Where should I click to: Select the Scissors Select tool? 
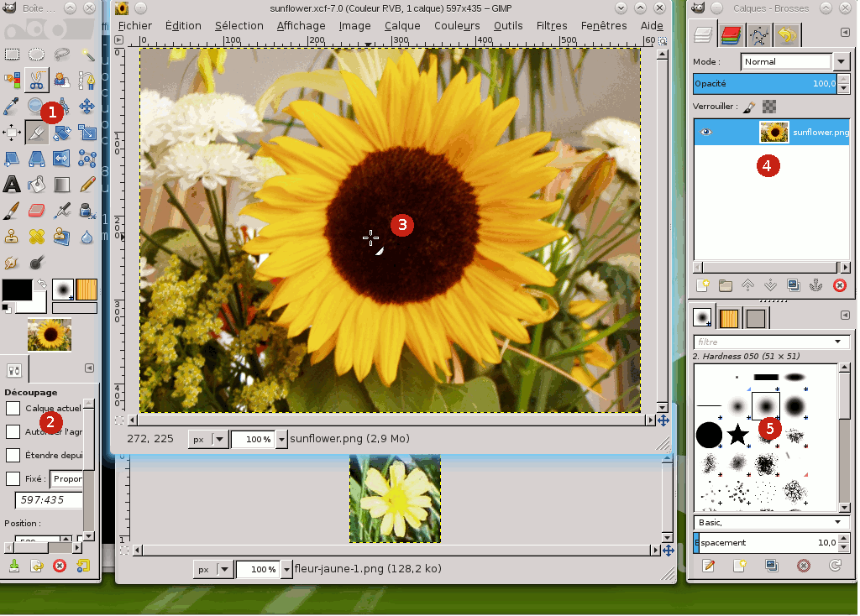coord(36,81)
